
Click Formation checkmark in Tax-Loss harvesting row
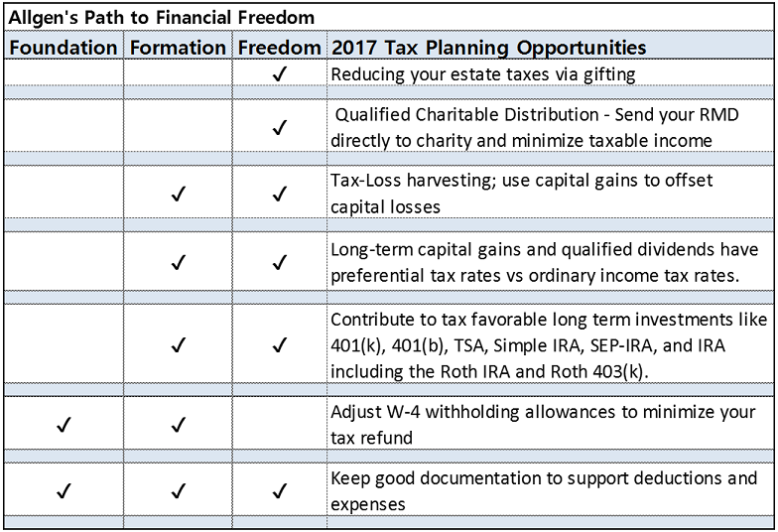[x=179, y=195]
